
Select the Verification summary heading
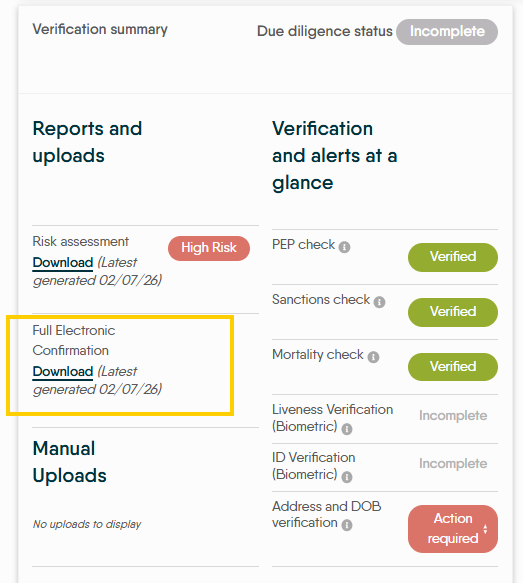100,29
